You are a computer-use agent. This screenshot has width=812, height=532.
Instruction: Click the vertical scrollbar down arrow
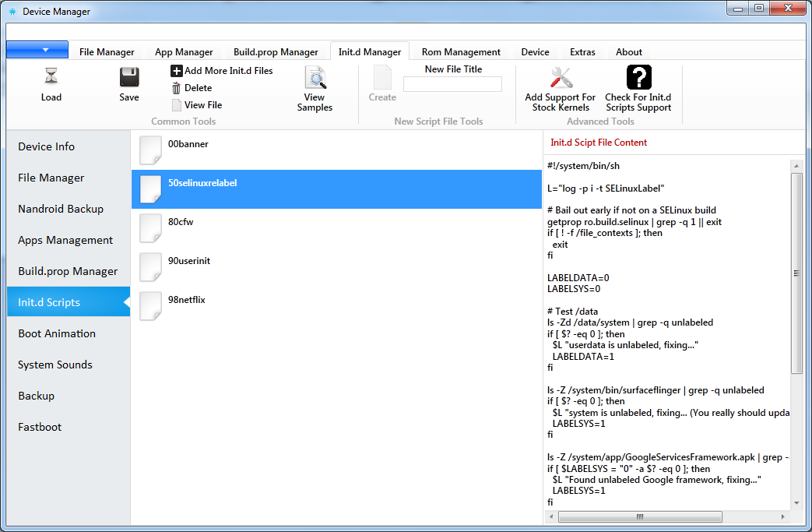(x=796, y=504)
